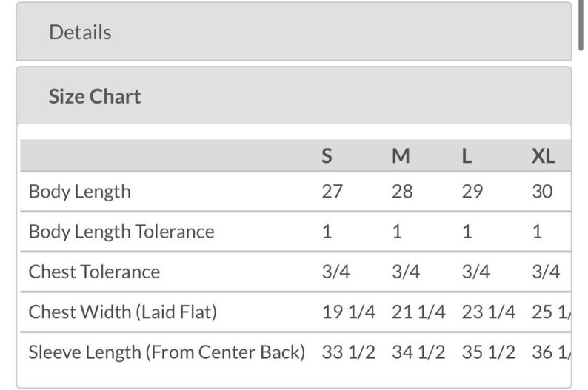
Task: Click the chest width value 21 1/4
Action: [x=418, y=312]
